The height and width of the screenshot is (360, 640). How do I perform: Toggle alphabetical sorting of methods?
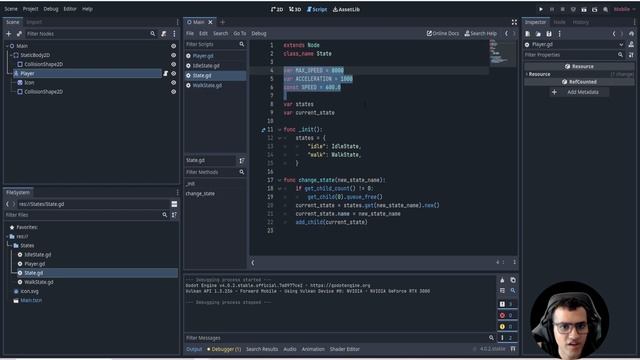pyautogui.click(x=242, y=160)
